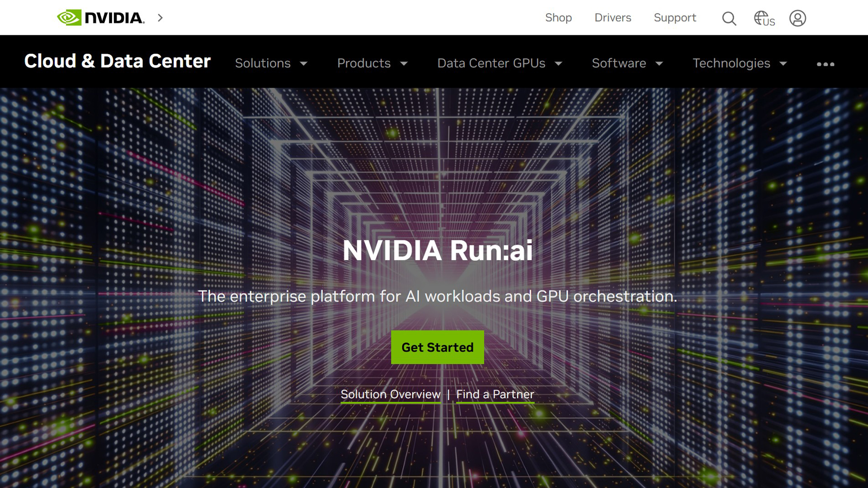Go to the Shop link
Screen dimensions: 868x488
click(558, 18)
